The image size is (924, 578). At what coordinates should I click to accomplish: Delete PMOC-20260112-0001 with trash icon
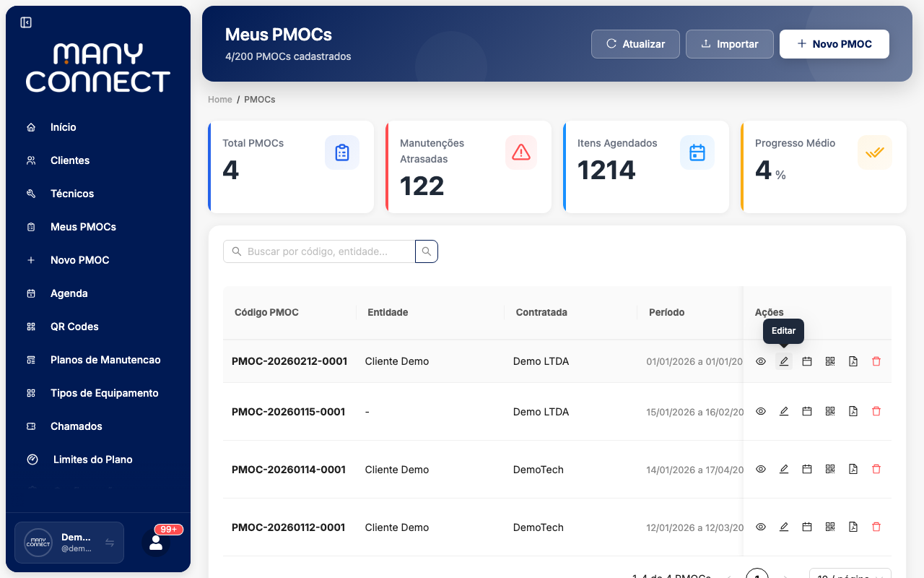(876, 527)
